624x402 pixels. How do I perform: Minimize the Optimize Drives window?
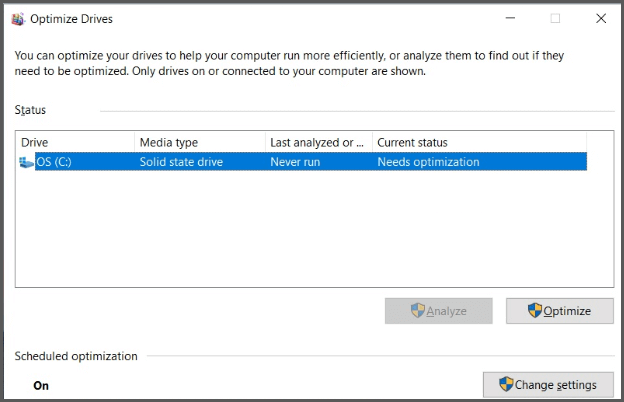[x=510, y=18]
